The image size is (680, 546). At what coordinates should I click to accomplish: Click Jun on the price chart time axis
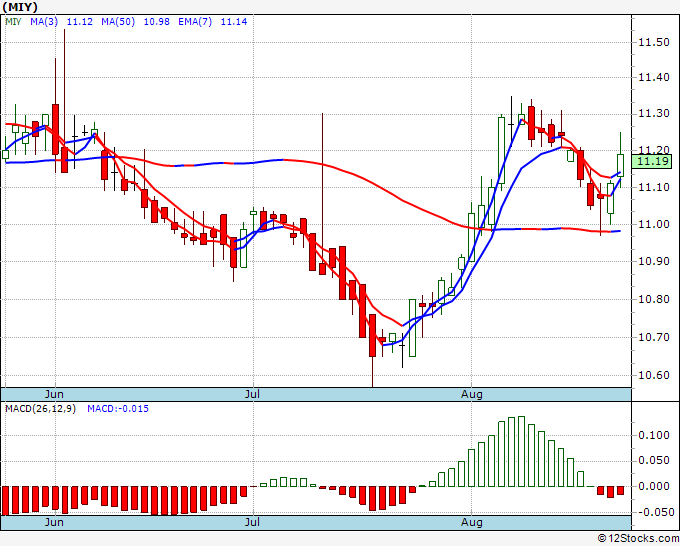[54, 394]
